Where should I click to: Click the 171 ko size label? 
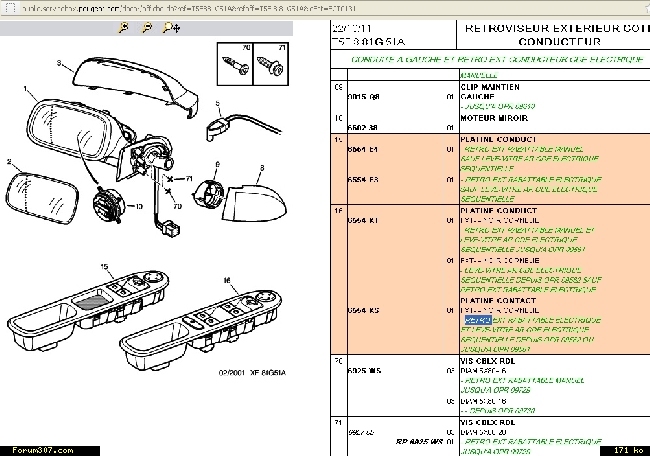pyautogui.click(x=626, y=452)
